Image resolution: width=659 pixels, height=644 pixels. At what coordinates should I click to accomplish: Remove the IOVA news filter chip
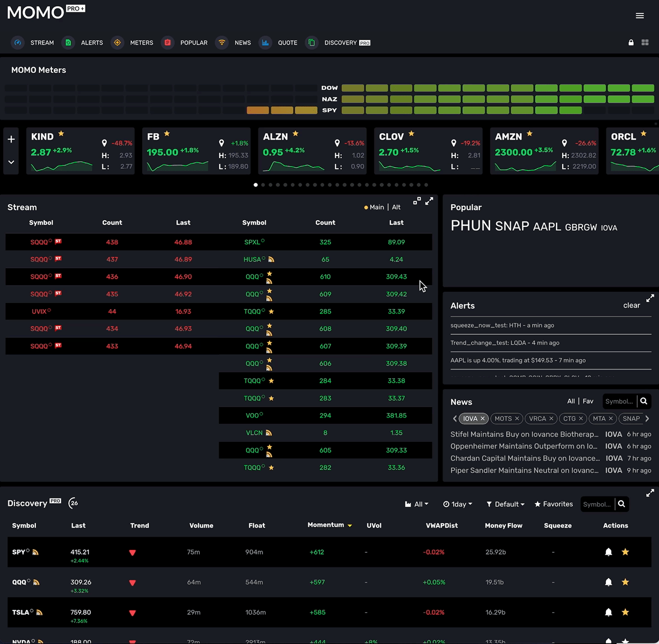tap(482, 419)
